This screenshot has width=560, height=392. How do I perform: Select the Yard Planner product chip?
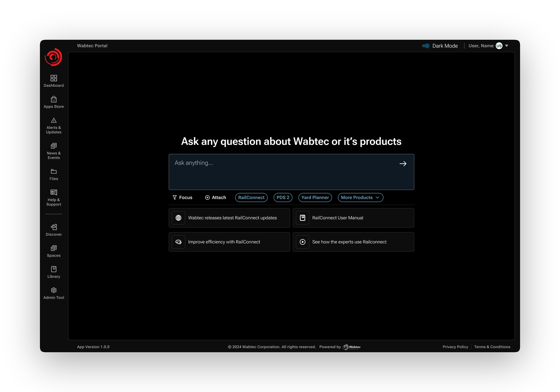315,198
